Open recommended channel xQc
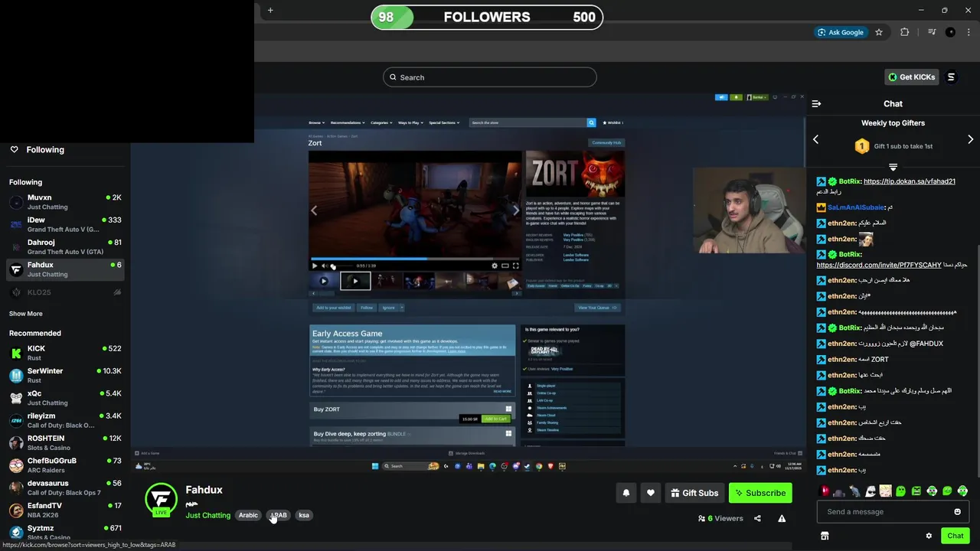The width and height of the screenshot is (980, 551). pyautogui.click(x=65, y=398)
